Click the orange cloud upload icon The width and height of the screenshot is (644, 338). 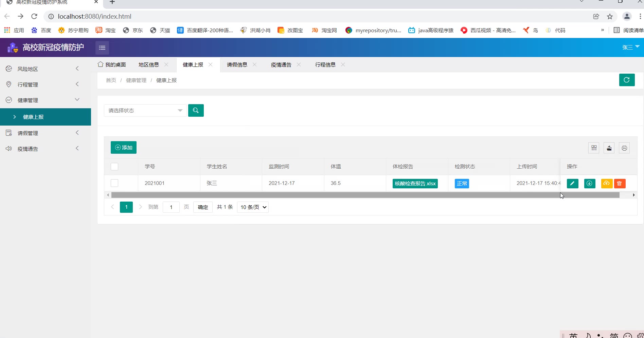tap(606, 184)
